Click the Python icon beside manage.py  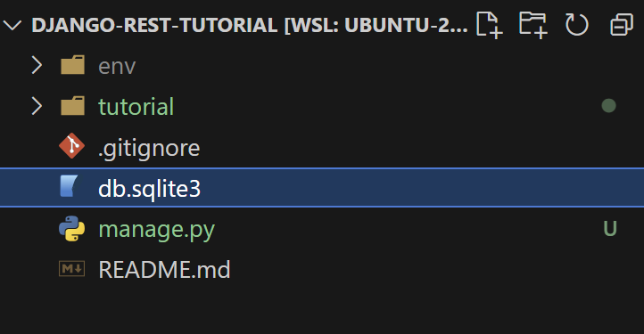click(72, 228)
